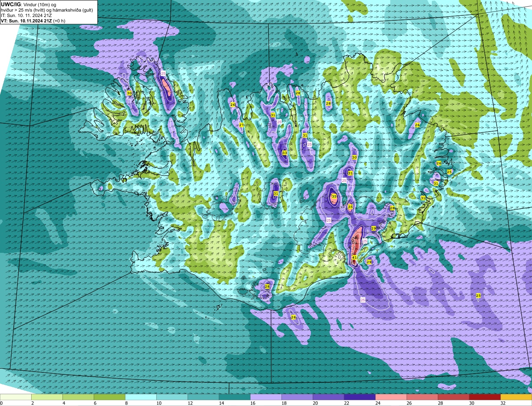This screenshot has width=532, height=406.
Task: Select the 14–16 m/s dark teal legend swatch
Action: [x=235, y=397]
